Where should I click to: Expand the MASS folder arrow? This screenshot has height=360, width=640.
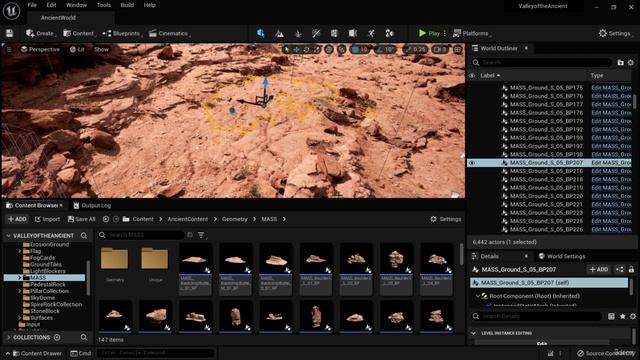(20, 278)
